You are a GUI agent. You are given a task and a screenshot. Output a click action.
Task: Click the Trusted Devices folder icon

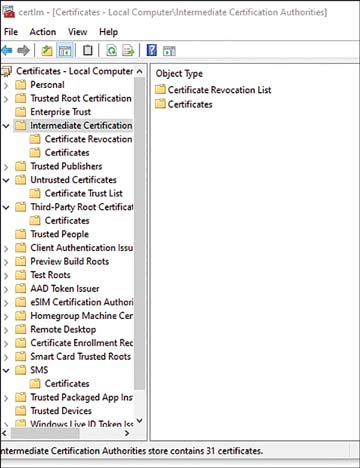tap(21, 411)
